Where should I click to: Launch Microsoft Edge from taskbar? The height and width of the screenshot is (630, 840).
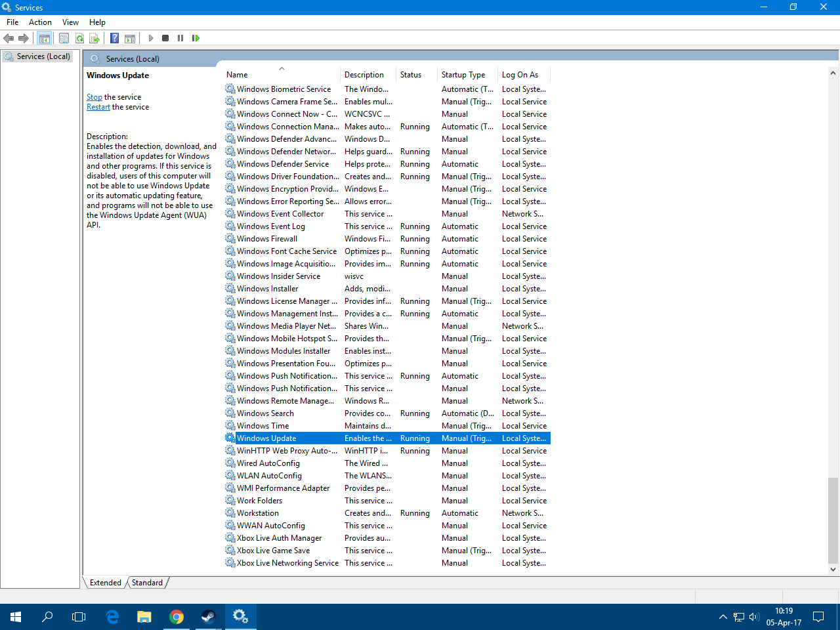click(112, 617)
